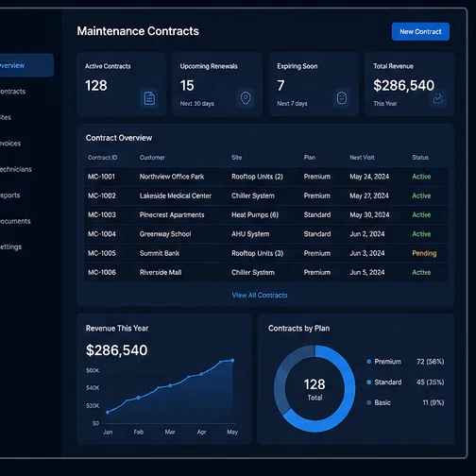Image resolution: width=476 pixels, height=476 pixels.
Task: Select the Overview sidebar item
Action: pyautogui.click(x=26, y=65)
